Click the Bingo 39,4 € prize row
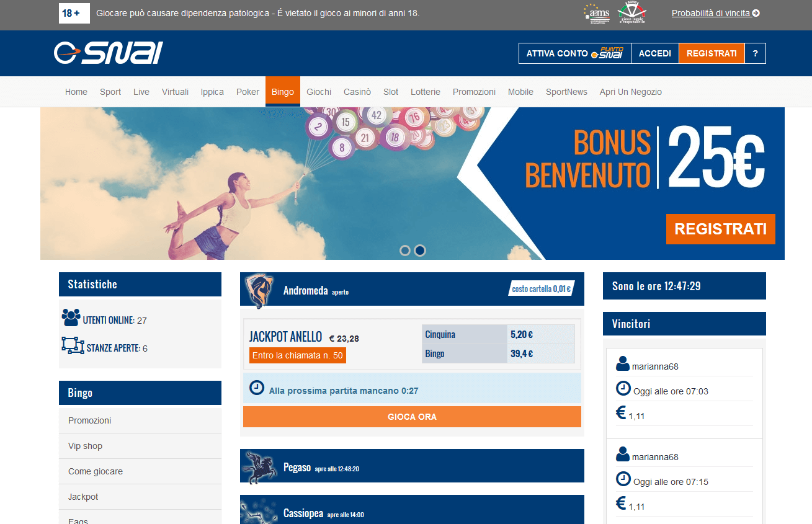Image resolution: width=812 pixels, height=524 pixels. click(x=498, y=353)
